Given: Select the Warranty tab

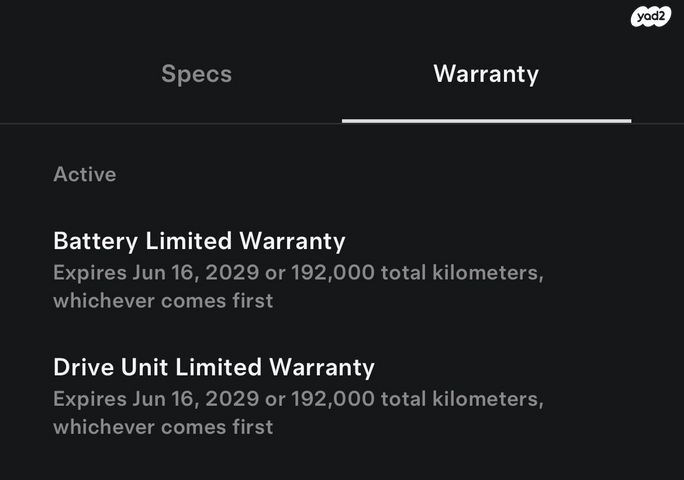Looking at the screenshot, I should [x=486, y=74].
